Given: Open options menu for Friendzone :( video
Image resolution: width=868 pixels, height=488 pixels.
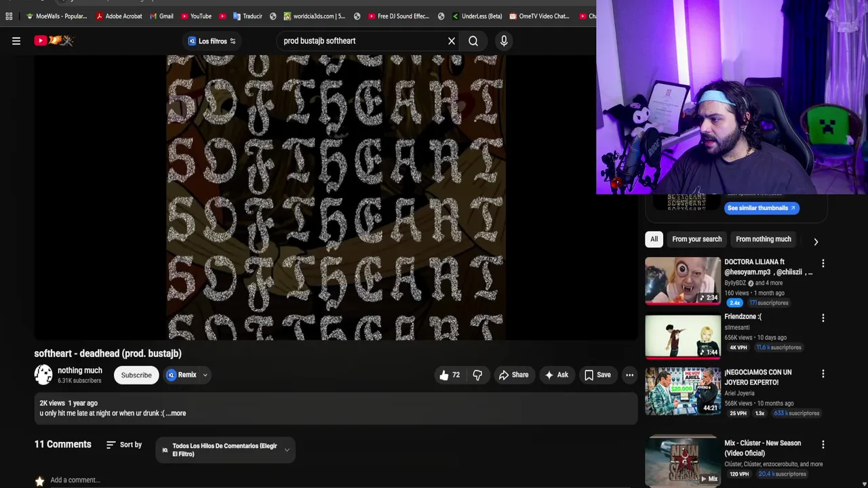Looking at the screenshot, I should [x=823, y=318].
